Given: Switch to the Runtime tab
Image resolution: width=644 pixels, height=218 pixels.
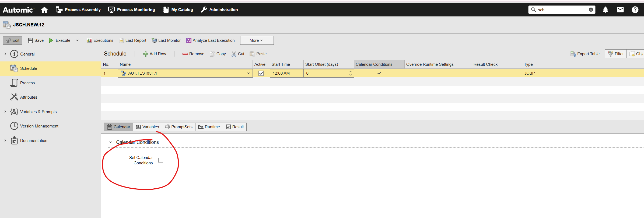Looking at the screenshot, I should pyautogui.click(x=209, y=127).
